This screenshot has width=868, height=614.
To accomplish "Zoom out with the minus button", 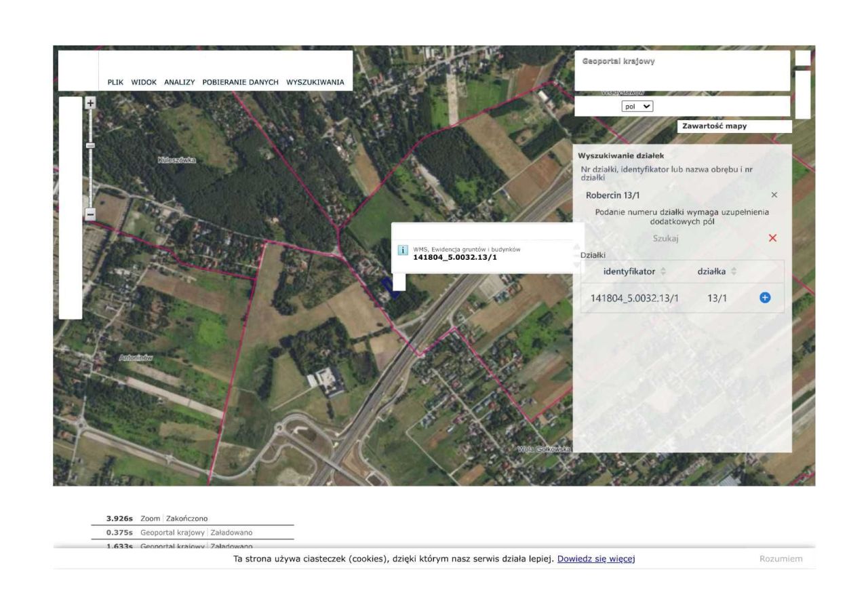I will click(90, 214).
